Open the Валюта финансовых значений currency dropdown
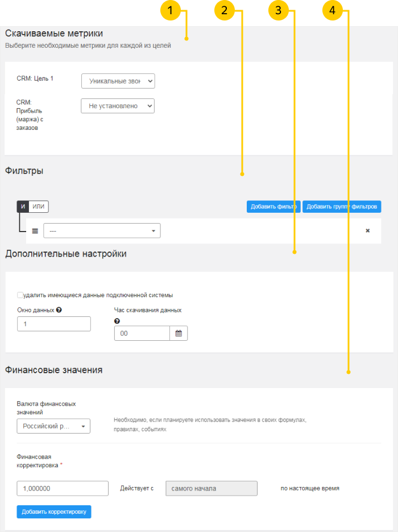 click(53, 426)
